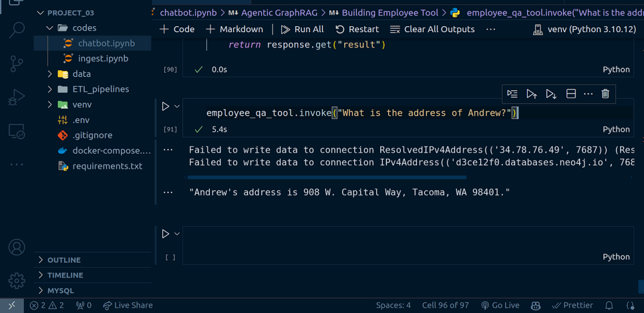The image size is (644, 313).
Task: Open the Search view in activity bar
Action: [17, 30]
